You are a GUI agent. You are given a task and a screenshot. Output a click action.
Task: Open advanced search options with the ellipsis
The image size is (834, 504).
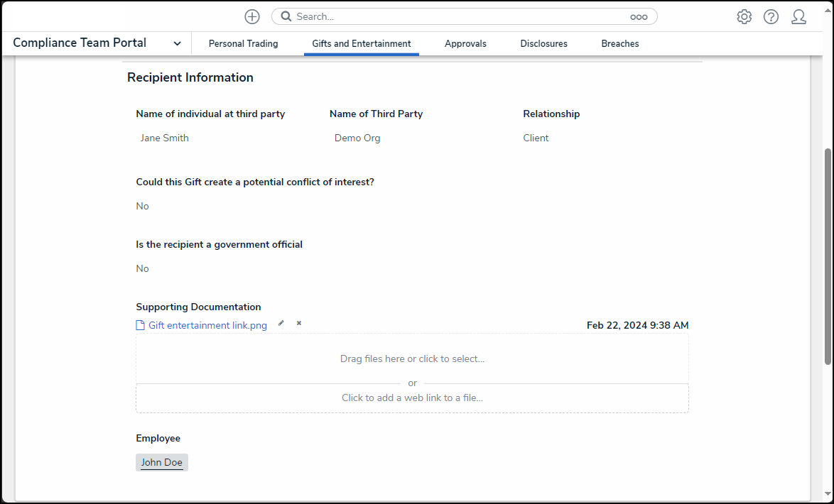(639, 16)
